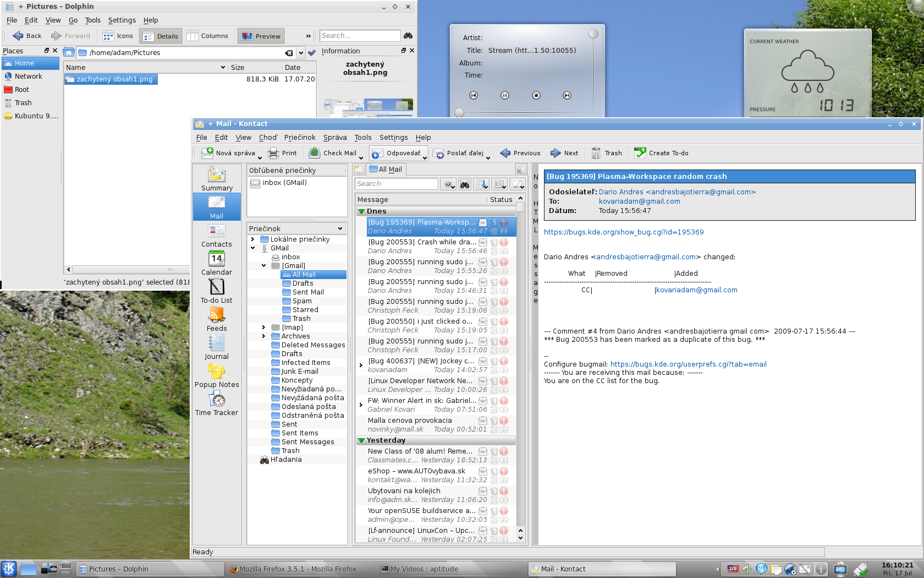
Task: Open a new tab in message list
Action: coord(359,170)
